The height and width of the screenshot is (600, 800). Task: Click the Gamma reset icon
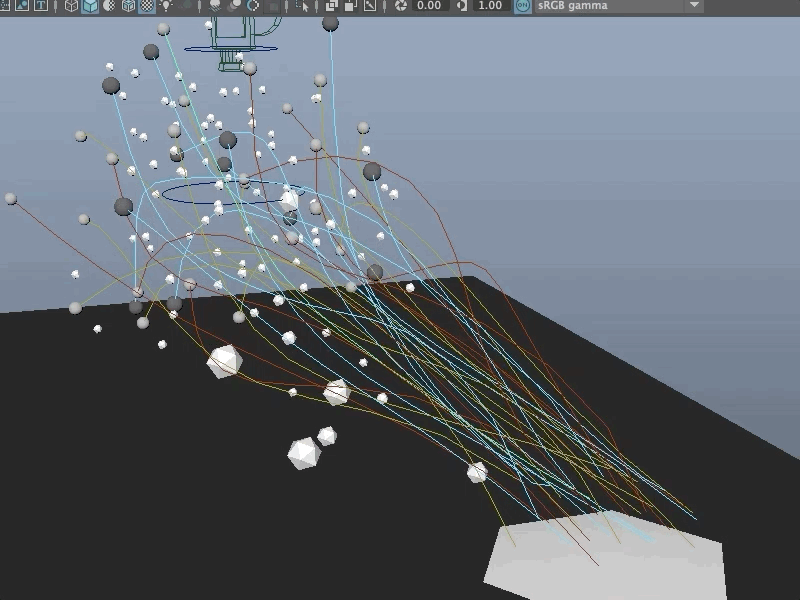[x=462, y=6]
